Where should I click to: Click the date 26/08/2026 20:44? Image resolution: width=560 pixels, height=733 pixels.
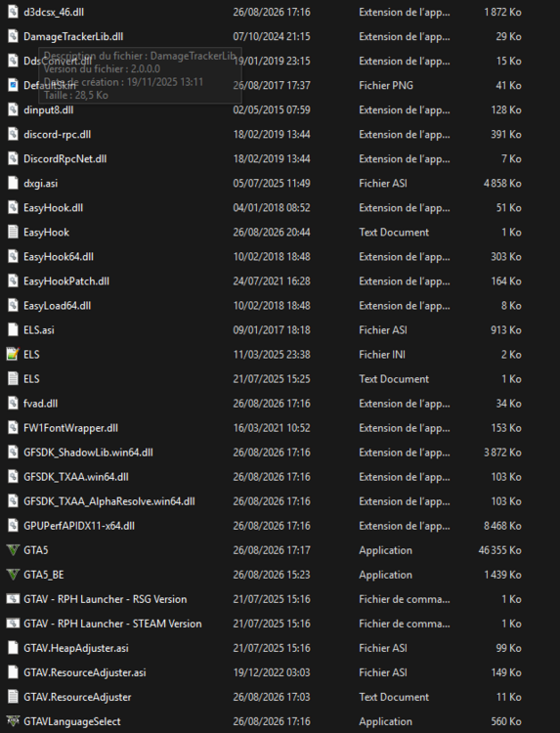pyautogui.click(x=272, y=233)
